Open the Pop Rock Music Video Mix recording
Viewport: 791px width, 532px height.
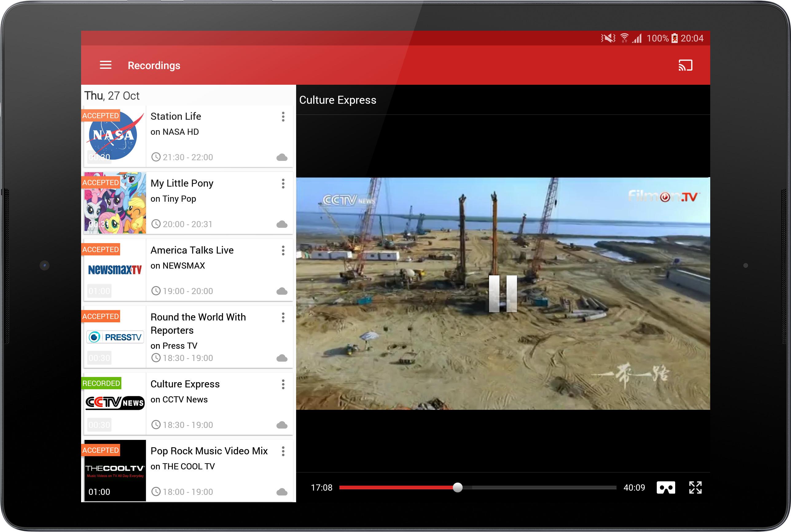tap(209, 451)
